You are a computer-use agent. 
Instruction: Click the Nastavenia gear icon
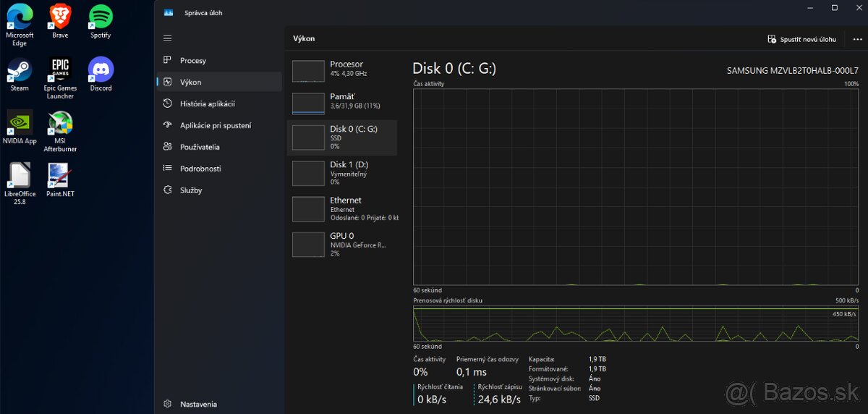coord(167,404)
